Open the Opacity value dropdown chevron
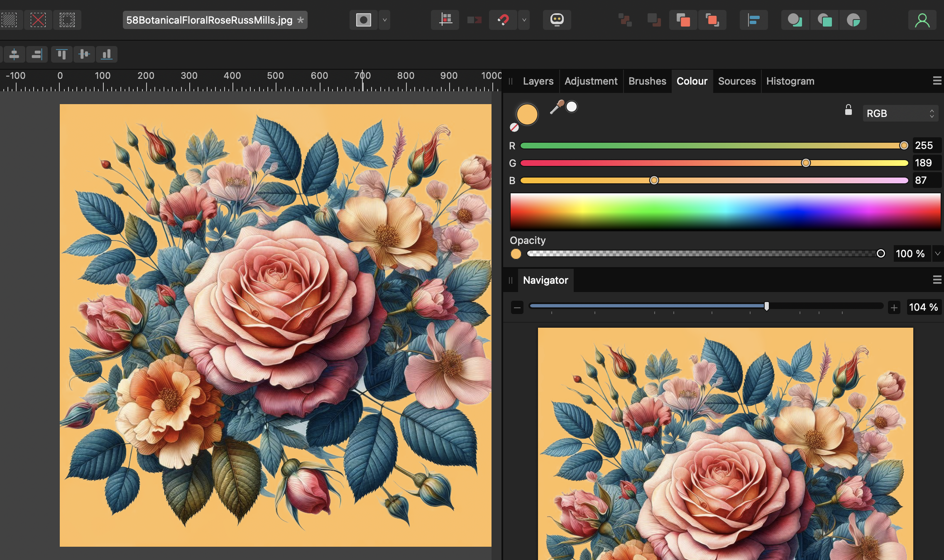The width and height of the screenshot is (944, 560). [x=938, y=253]
